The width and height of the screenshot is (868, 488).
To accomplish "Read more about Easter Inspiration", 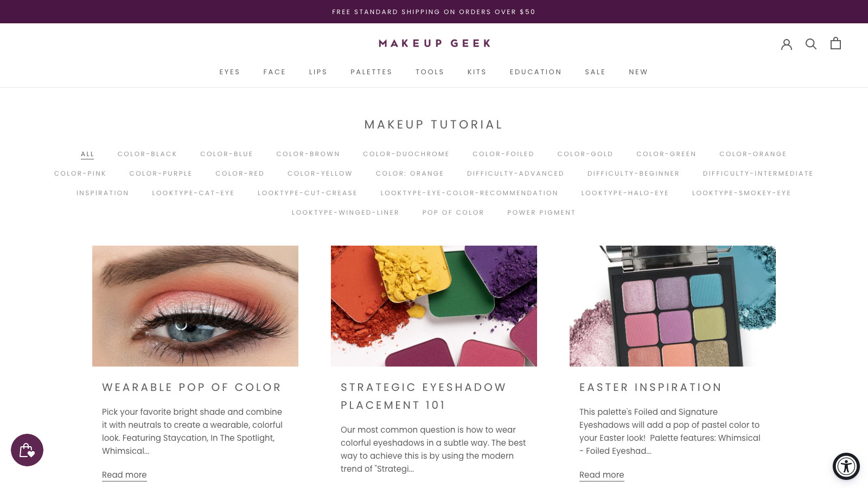I will point(602,475).
